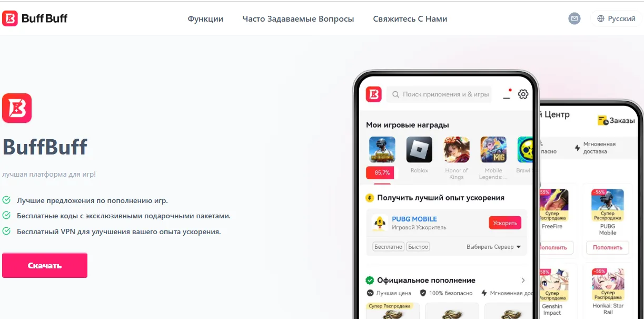The height and width of the screenshot is (319, 644).
Task: Select the Mobile Legends game icon
Action: tap(493, 150)
